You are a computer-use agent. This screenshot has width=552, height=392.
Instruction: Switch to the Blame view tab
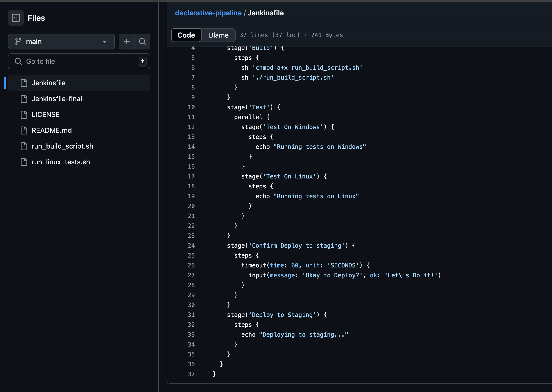pyautogui.click(x=219, y=35)
